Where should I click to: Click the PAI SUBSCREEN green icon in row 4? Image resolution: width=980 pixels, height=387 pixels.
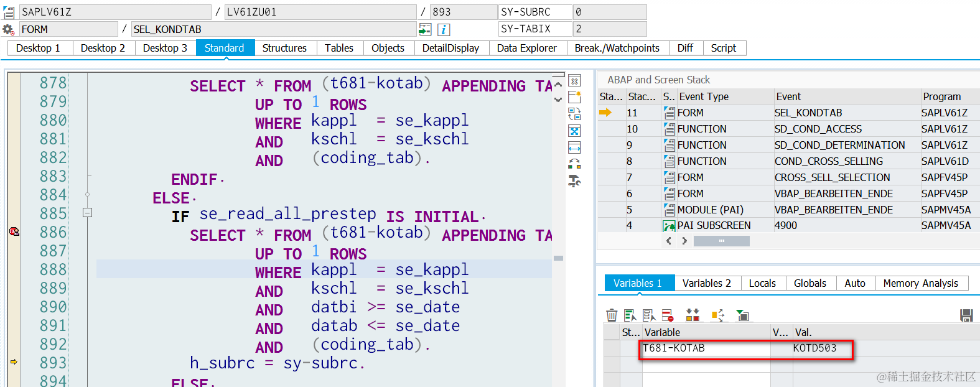[x=670, y=225]
